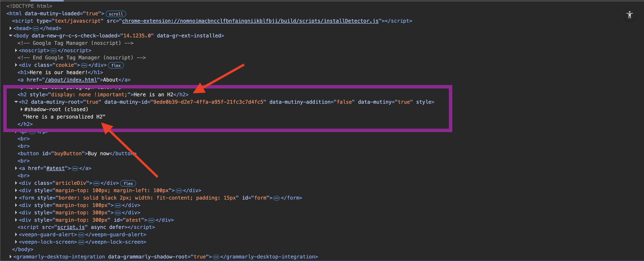The image size is (644, 261).
Task: Click the scroll badge on html tag
Action: click(x=116, y=14)
